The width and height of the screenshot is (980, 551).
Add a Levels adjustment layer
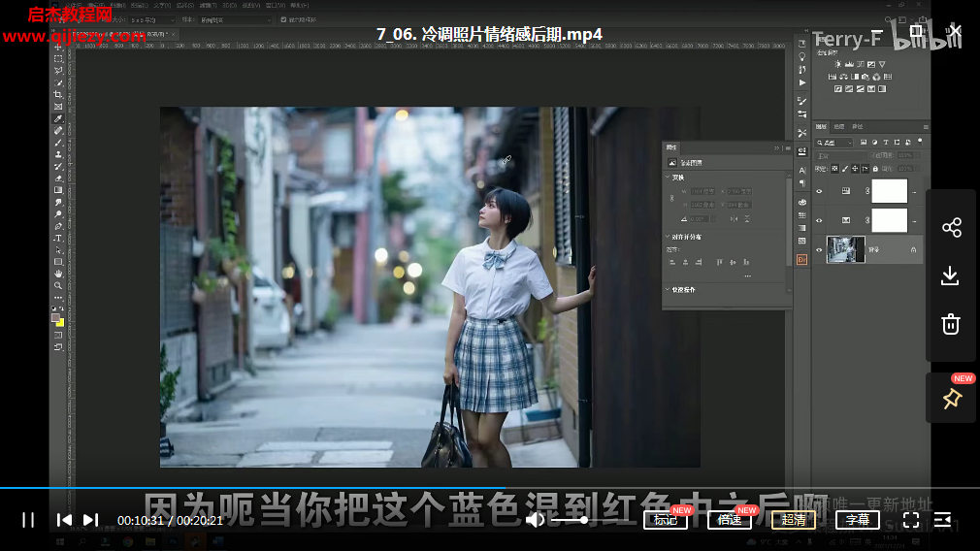click(849, 64)
